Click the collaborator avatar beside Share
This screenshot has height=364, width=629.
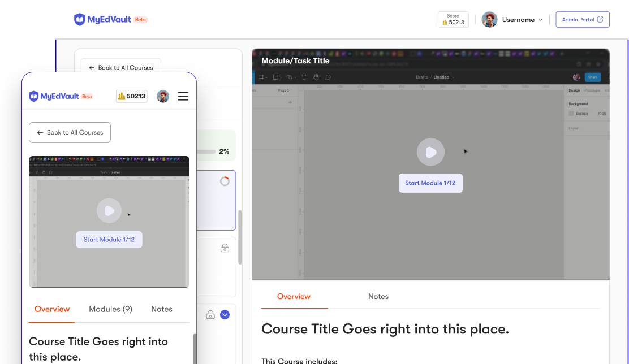coord(576,77)
